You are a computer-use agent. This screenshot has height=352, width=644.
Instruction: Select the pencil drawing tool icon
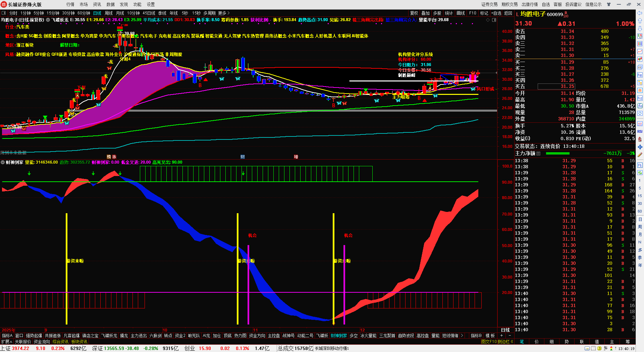tap(640, 155)
